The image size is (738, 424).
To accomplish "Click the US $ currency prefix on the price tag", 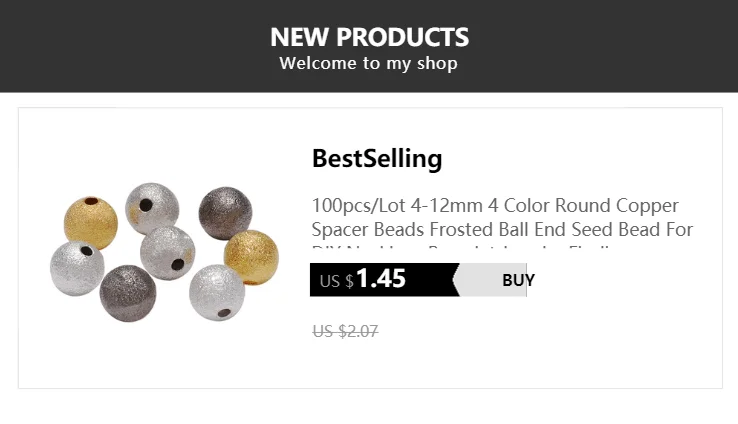I will click(336, 281).
